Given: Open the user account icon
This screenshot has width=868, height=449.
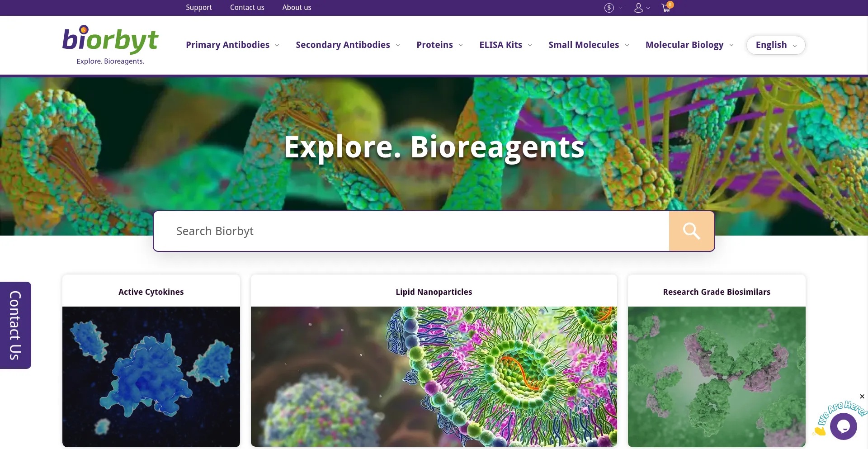Looking at the screenshot, I should click(638, 8).
